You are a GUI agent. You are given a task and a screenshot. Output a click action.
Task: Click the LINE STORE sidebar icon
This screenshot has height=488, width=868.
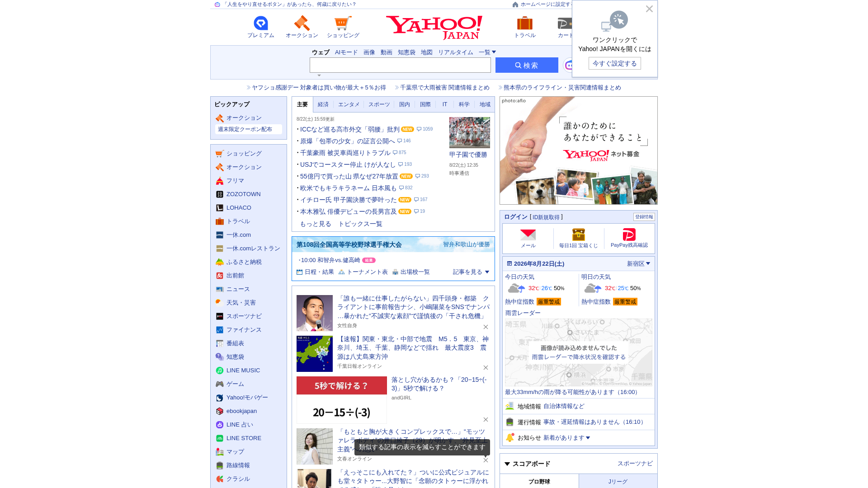tap(220, 438)
